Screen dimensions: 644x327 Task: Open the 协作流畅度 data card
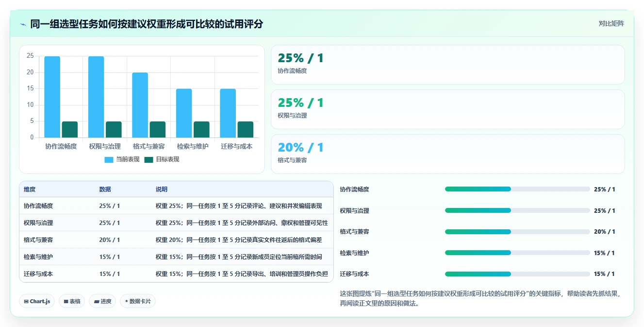coord(447,65)
